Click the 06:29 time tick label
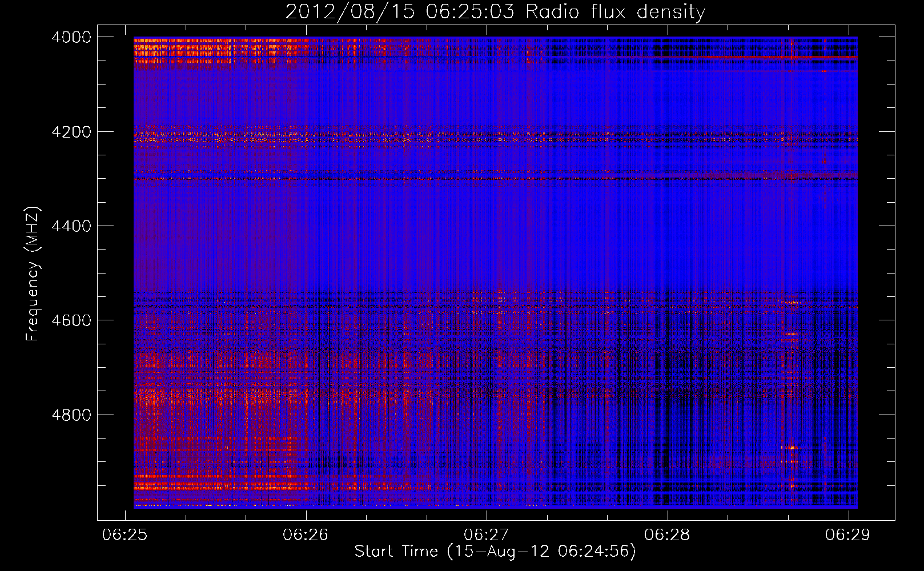Image resolution: width=924 pixels, height=571 pixels. 848,534
